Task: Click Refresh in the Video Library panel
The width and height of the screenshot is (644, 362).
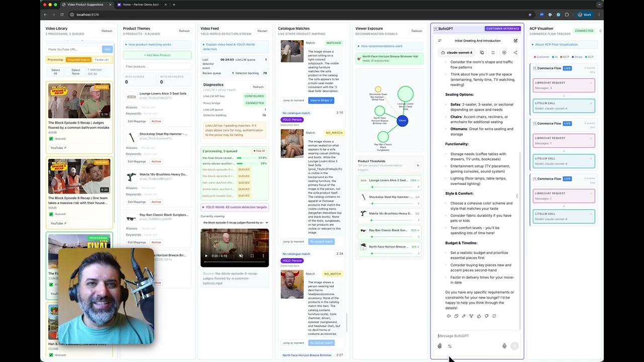Action: (x=107, y=31)
